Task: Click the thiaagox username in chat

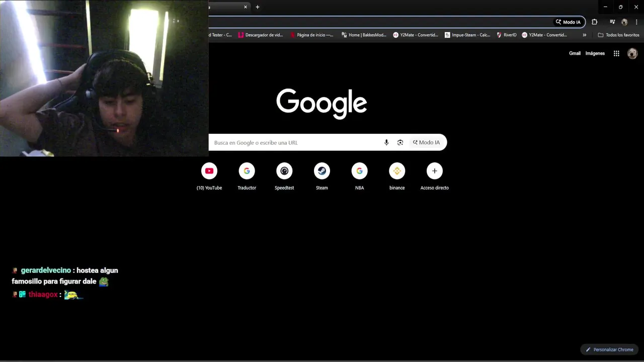Action: [x=43, y=295]
